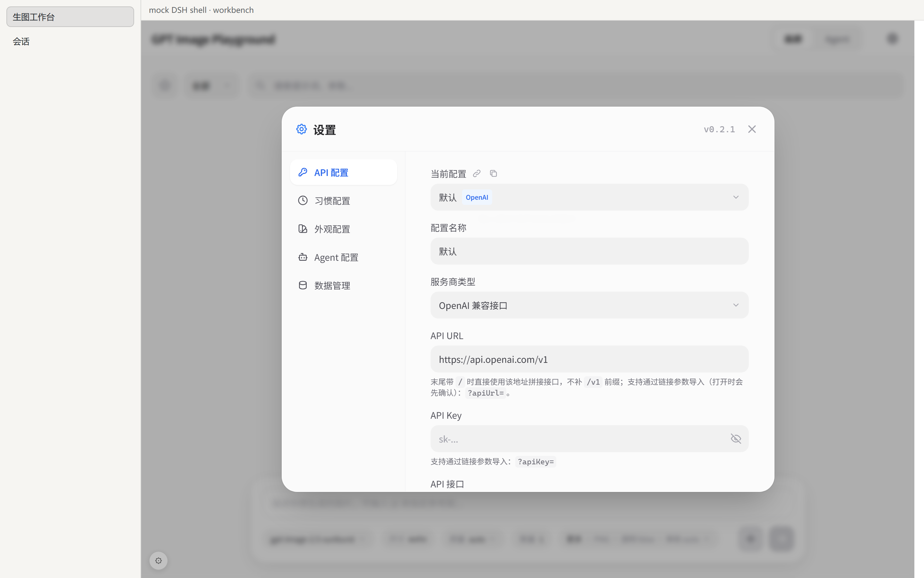Focus the API URL input field
Image resolution: width=924 pixels, height=578 pixels.
pos(589,359)
